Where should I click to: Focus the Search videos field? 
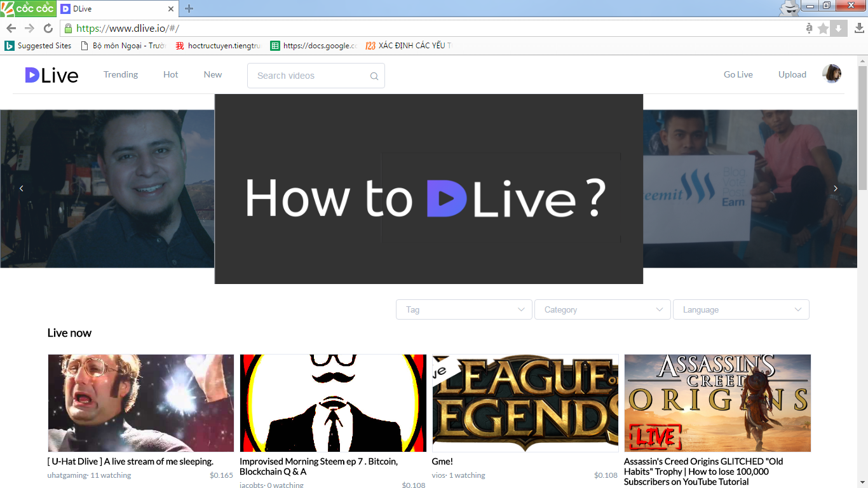click(x=316, y=76)
